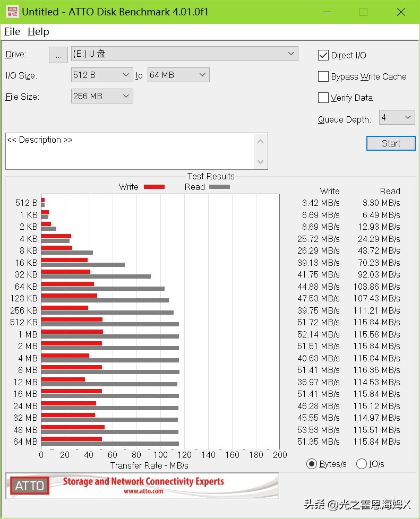This screenshot has width=420, height=519.
Task: Click the description scrollbar down arrow
Action: (x=260, y=162)
